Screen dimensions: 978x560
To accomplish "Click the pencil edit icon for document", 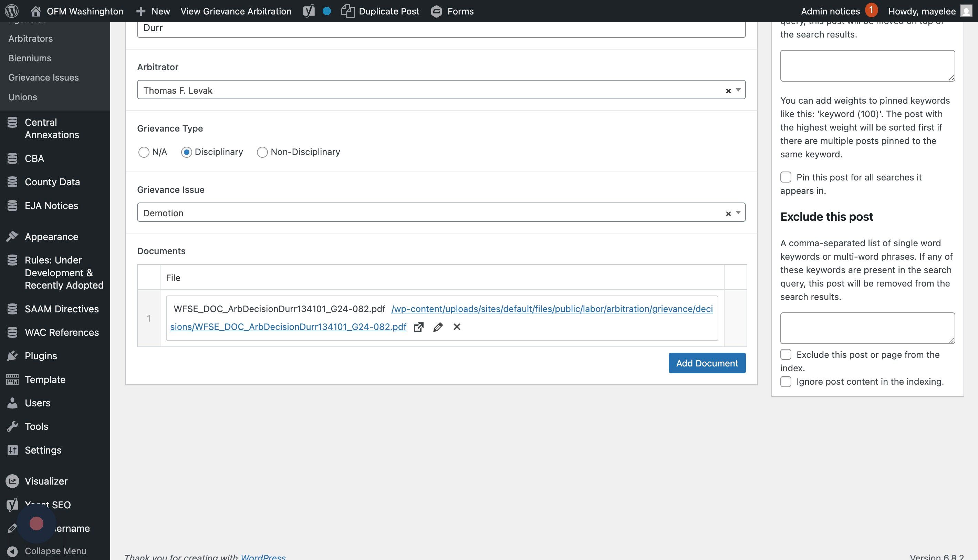I will point(438,327).
